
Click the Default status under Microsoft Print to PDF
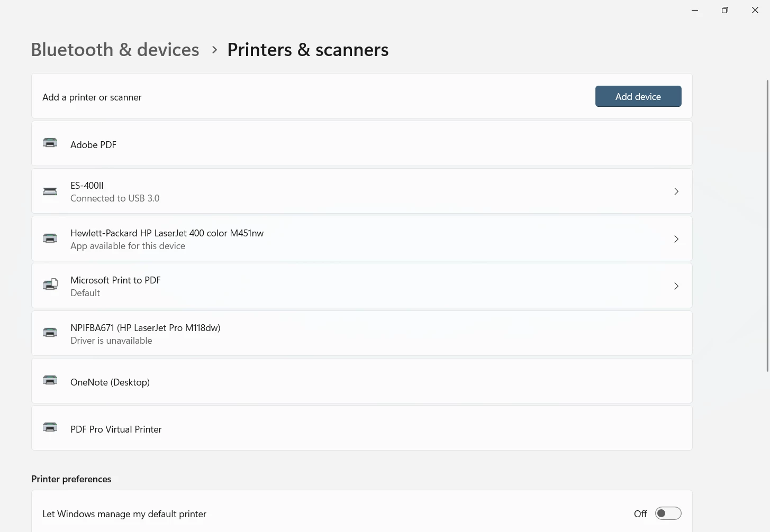click(85, 293)
